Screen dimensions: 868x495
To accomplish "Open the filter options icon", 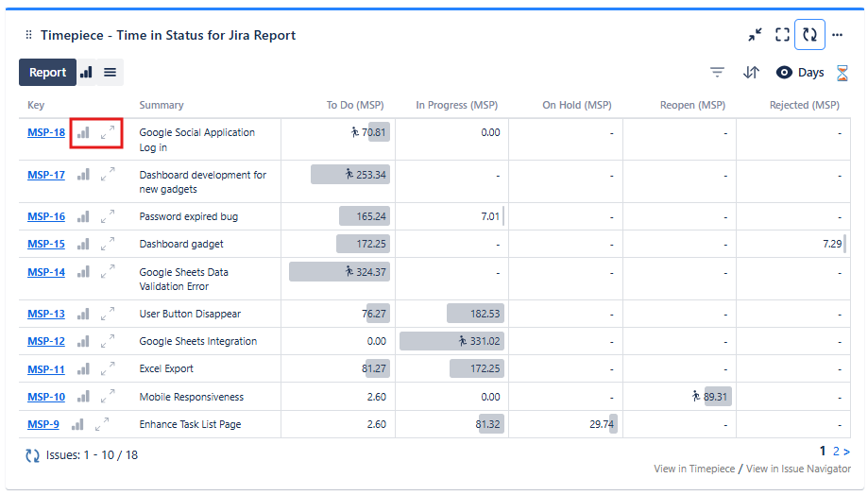I will 718,73.
